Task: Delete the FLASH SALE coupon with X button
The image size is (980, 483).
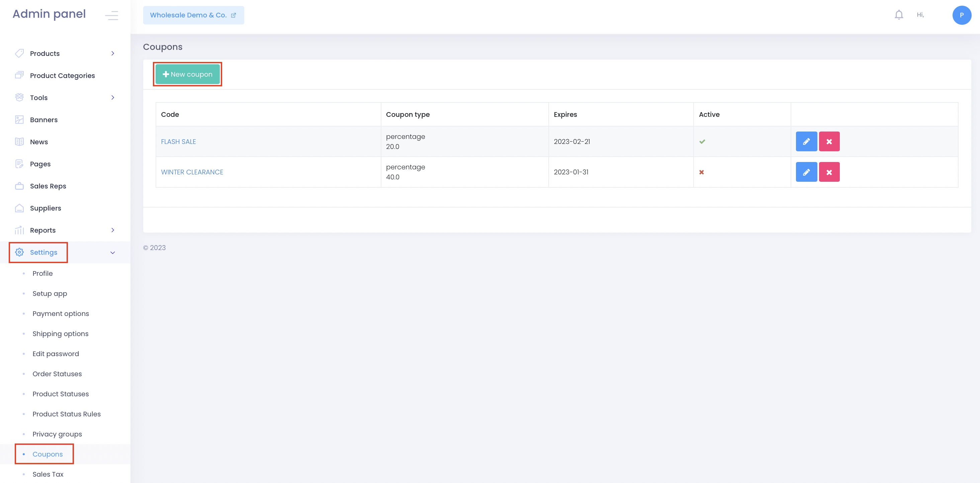Action: [829, 142]
